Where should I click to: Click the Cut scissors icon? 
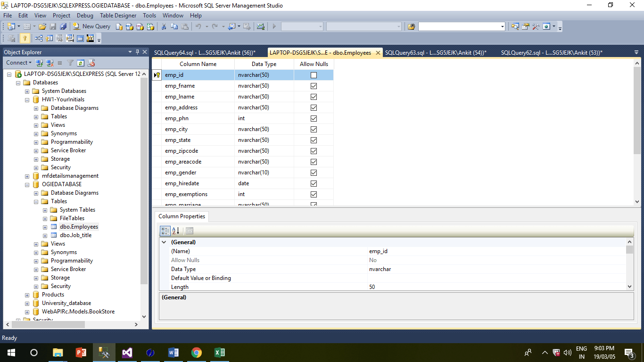(164, 26)
